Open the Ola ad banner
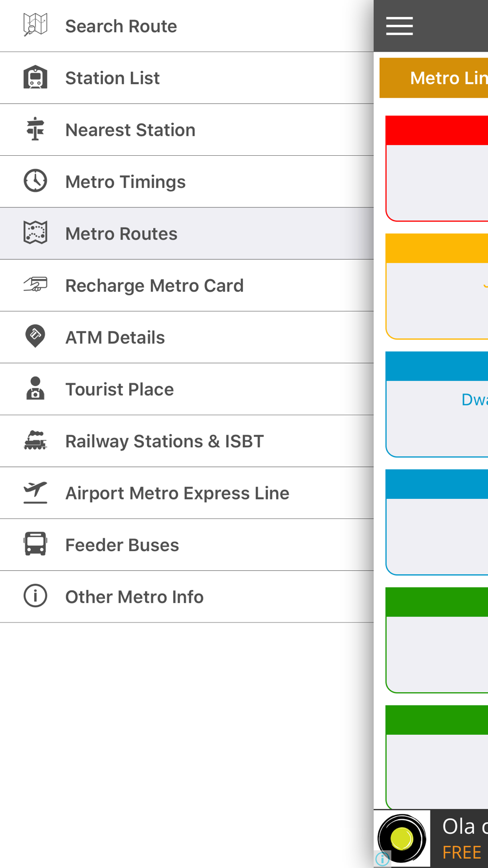This screenshot has height=868, width=488. click(431, 839)
